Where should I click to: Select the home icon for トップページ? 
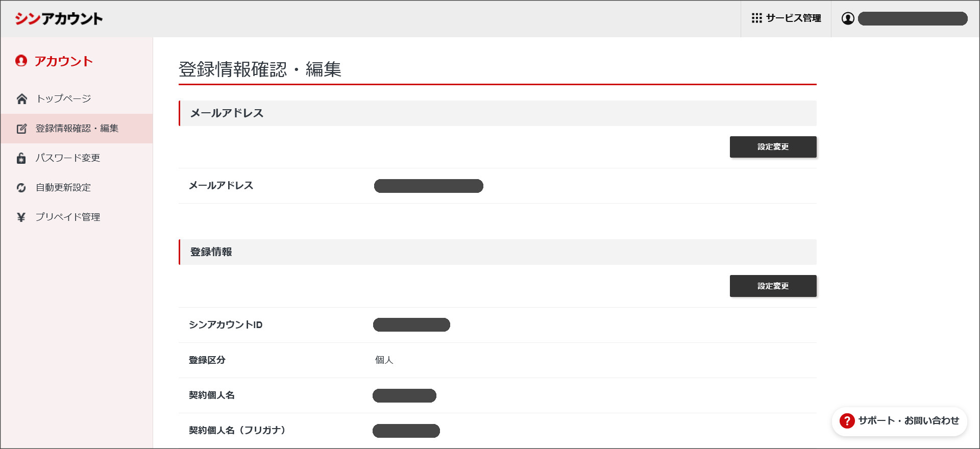tap(21, 98)
